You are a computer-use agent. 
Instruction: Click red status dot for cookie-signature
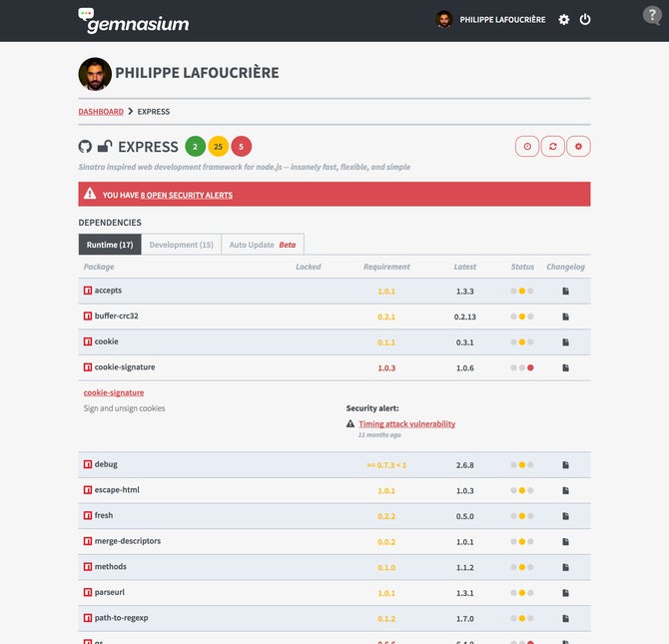(x=530, y=367)
